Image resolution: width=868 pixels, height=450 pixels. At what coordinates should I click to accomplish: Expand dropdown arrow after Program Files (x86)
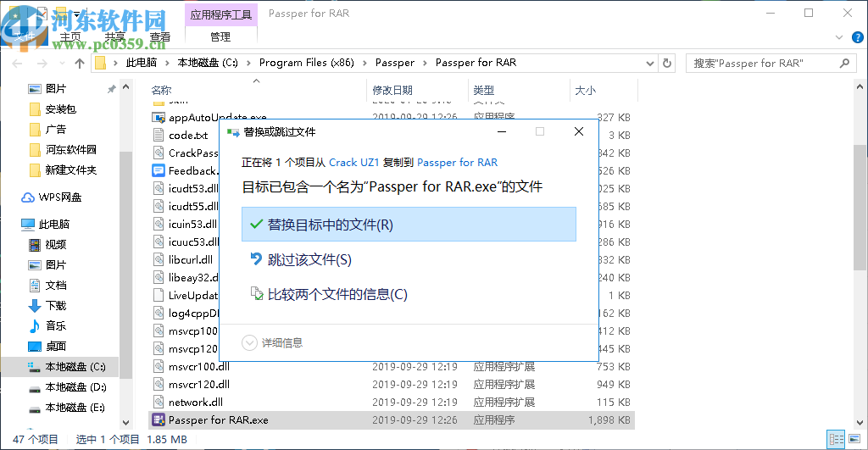(x=364, y=63)
